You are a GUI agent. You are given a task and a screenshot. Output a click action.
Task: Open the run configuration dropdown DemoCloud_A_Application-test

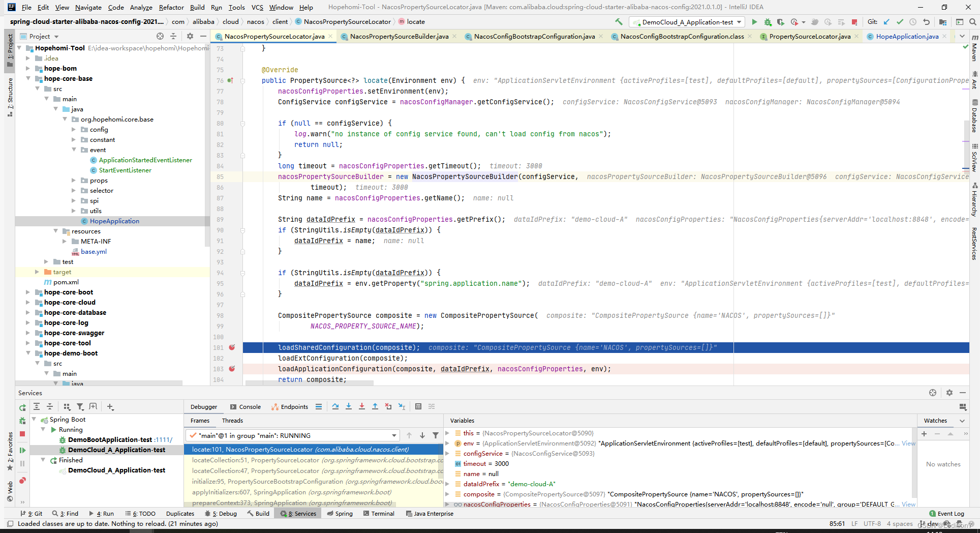point(687,22)
